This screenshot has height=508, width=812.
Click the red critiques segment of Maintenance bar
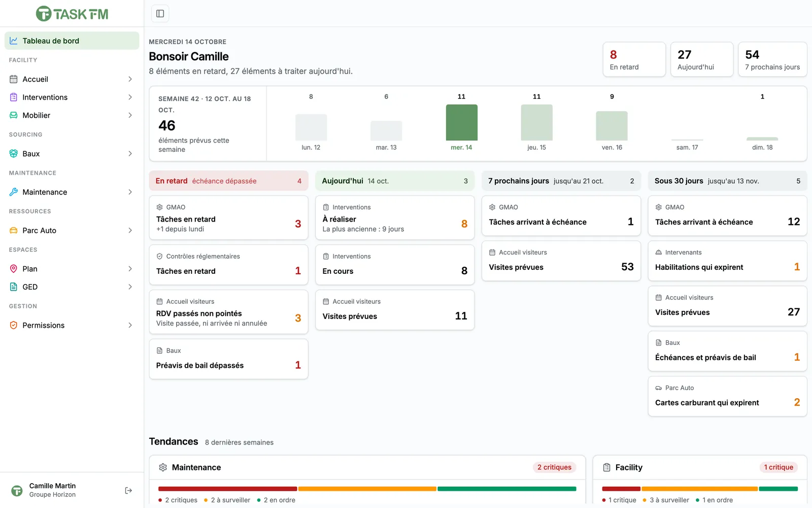tap(227, 489)
